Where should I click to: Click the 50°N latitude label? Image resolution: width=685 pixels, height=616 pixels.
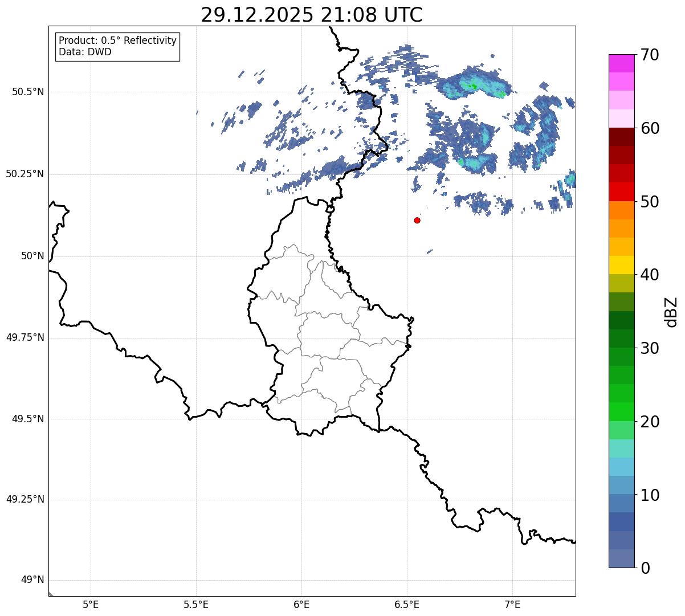click(32, 256)
